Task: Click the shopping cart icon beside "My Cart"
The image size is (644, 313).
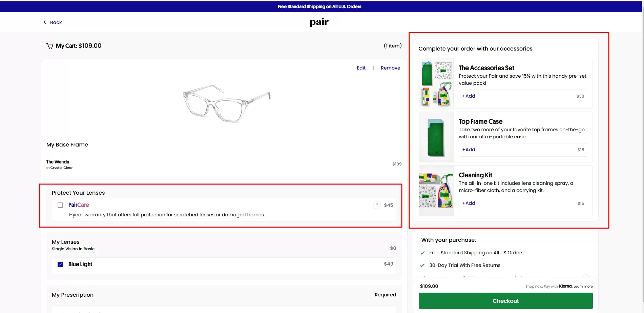Action: click(x=50, y=45)
